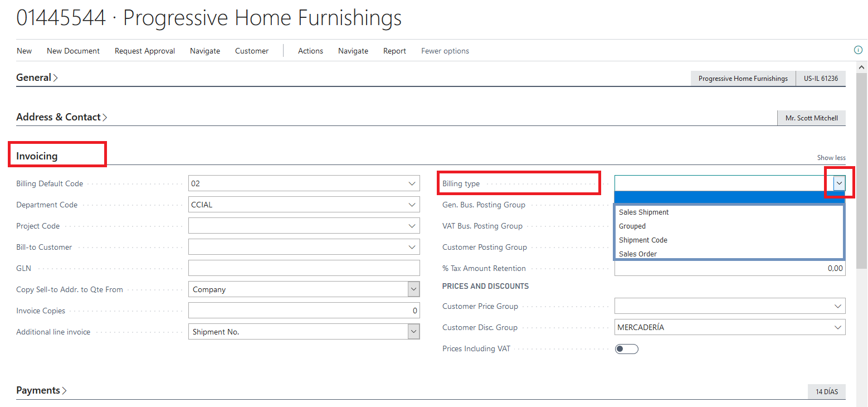Click the Progressive Home Furnishings summary field

[x=743, y=79]
